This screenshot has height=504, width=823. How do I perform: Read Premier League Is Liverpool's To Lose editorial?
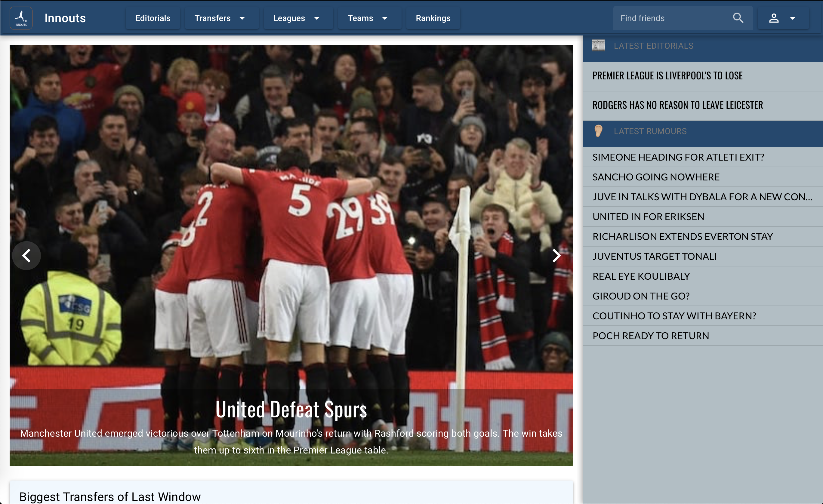(667, 76)
